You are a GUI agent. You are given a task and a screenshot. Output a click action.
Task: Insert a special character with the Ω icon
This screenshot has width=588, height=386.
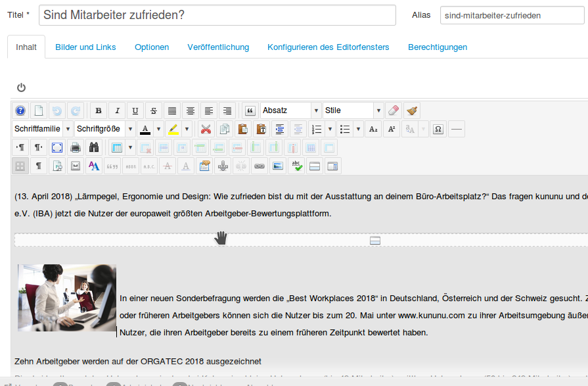click(439, 129)
